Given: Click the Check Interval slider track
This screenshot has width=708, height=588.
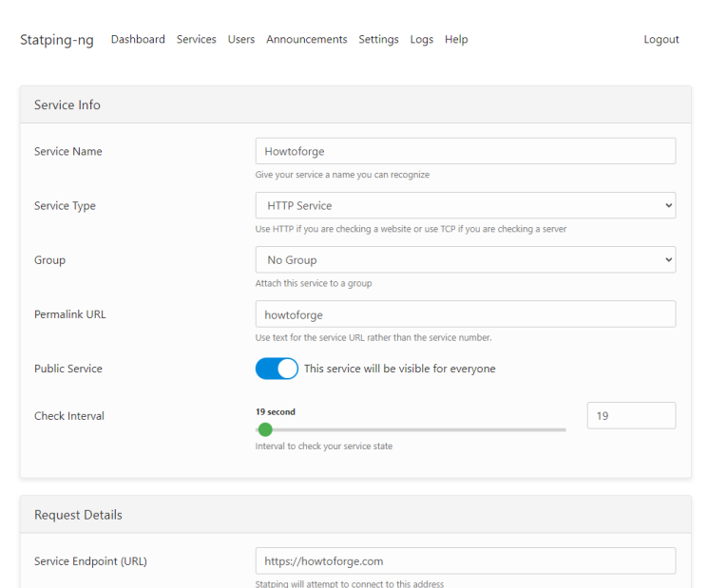Looking at the screenshot, I should pyautogui.click(x=428, y=429).
